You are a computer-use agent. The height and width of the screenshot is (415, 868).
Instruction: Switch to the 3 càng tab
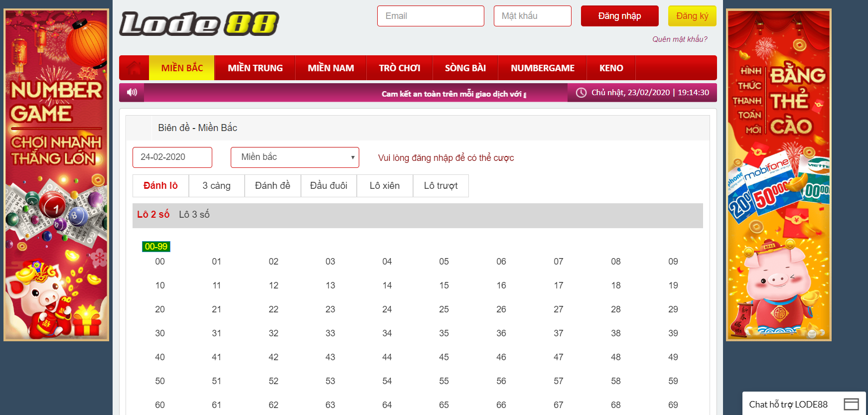[216, 186]
